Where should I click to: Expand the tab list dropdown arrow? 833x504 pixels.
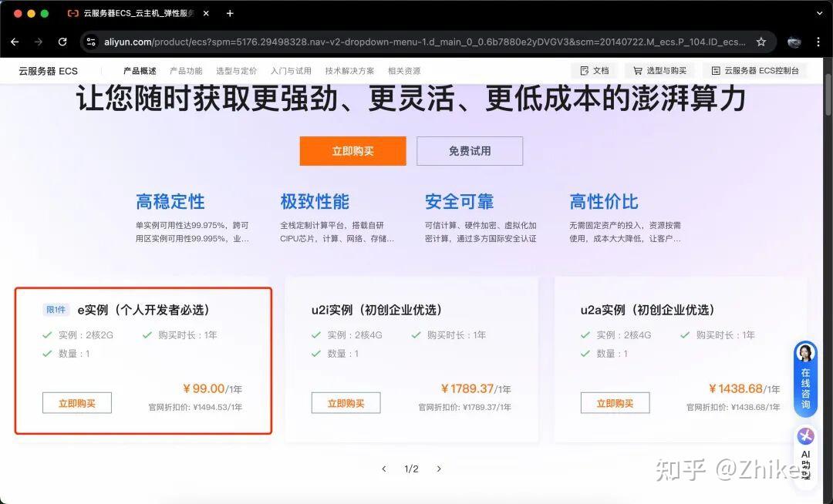coord(817,13)
